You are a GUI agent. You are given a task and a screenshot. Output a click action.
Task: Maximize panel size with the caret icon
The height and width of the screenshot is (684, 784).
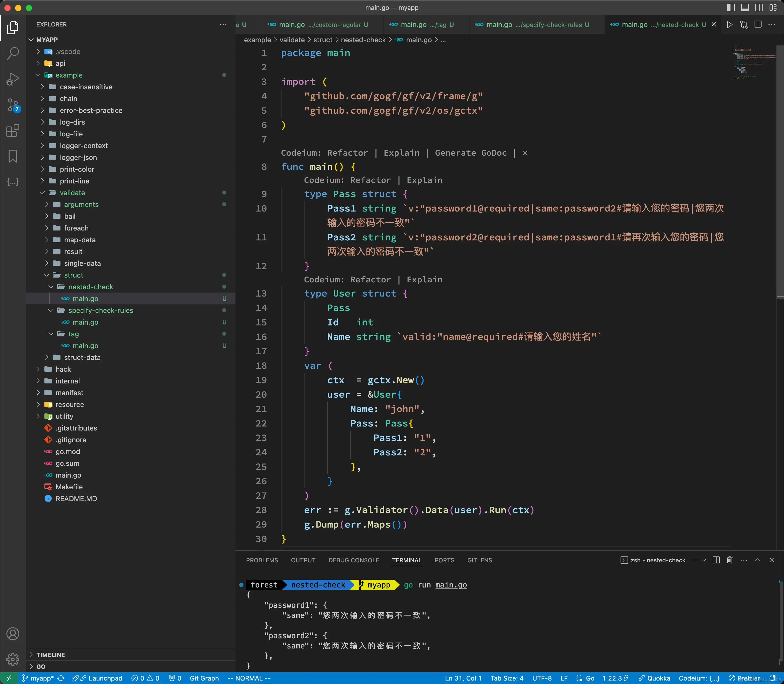coord(758,560)
